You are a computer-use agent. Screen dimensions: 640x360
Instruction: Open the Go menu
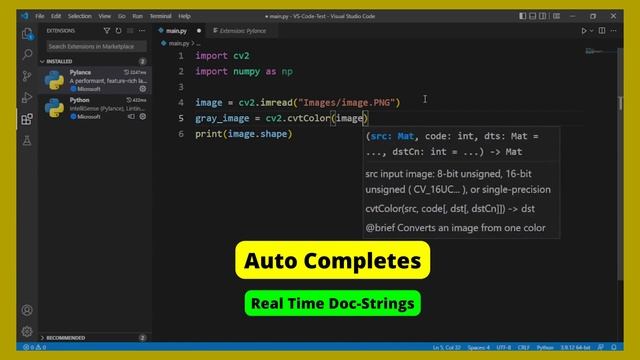[x=122, y=16]
